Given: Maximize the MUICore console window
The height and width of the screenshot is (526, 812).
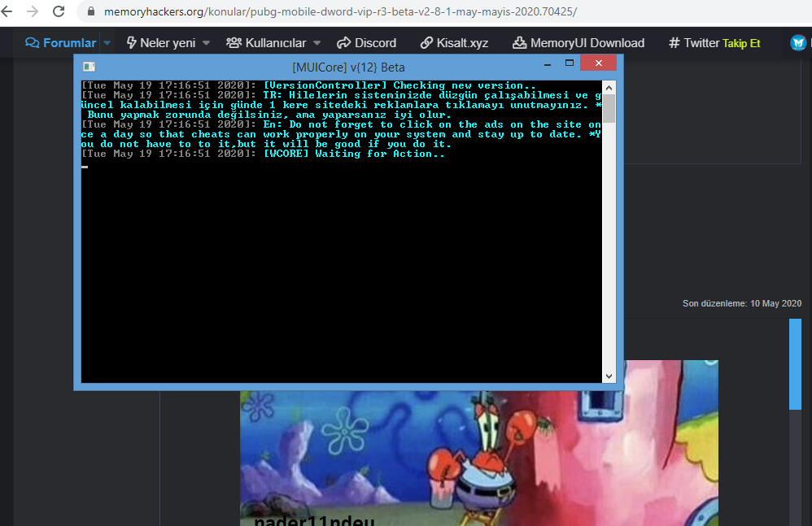Looking at the screenshot, I should [569, 63].
